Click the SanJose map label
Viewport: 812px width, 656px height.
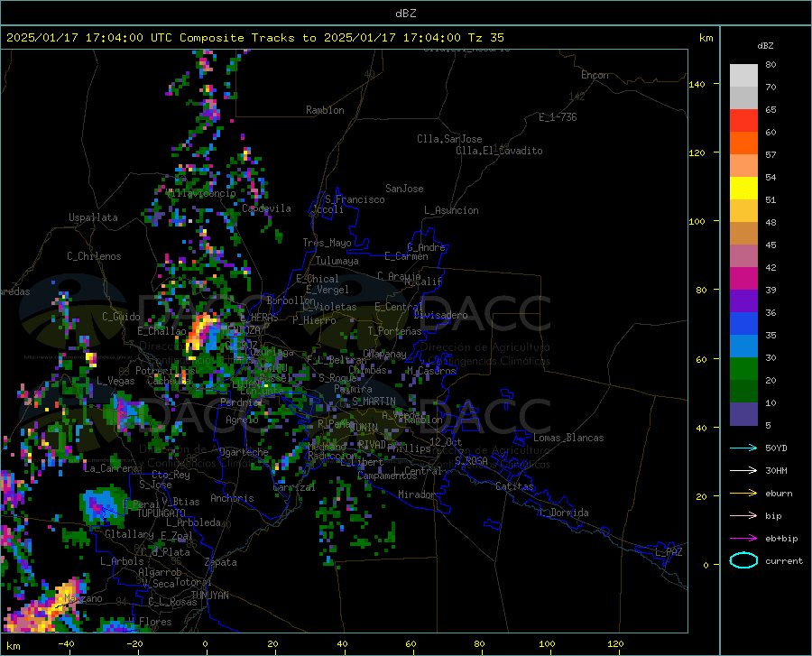point(404,189)
